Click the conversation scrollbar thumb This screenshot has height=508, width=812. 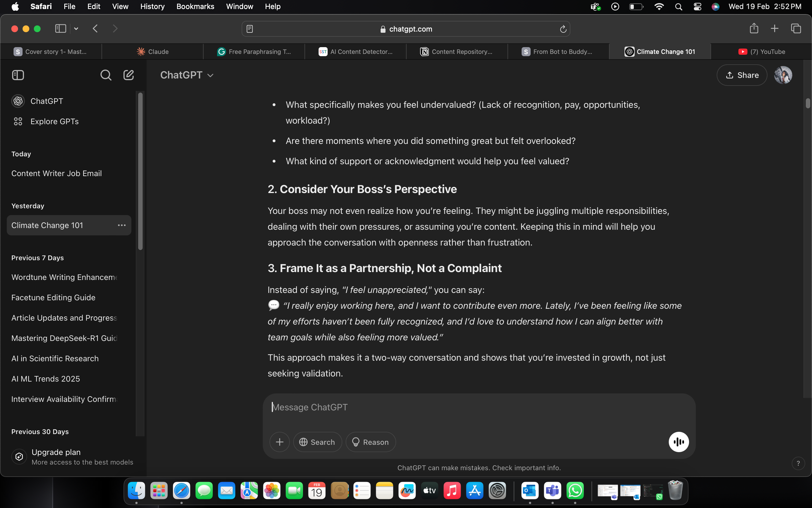(x=808, y=103)
